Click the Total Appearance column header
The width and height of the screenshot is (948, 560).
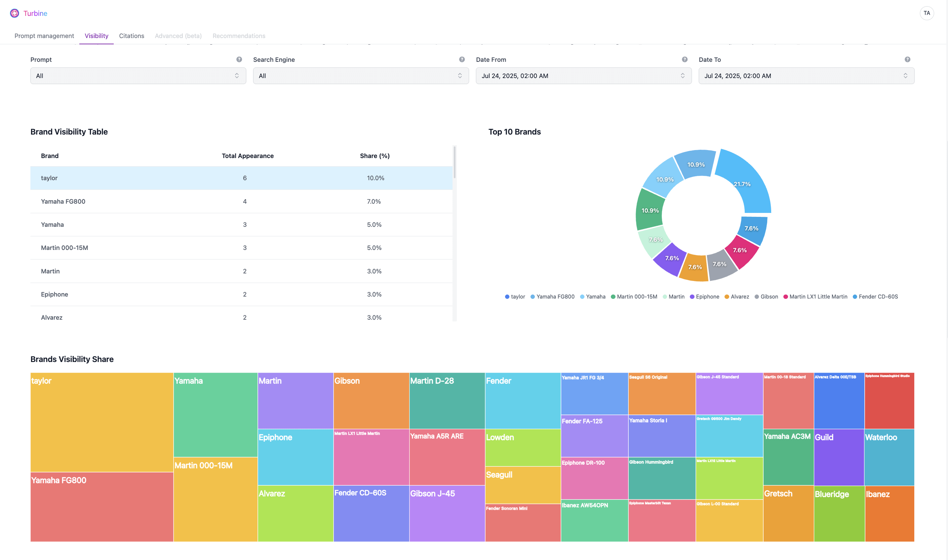click(x=248, y=156)
